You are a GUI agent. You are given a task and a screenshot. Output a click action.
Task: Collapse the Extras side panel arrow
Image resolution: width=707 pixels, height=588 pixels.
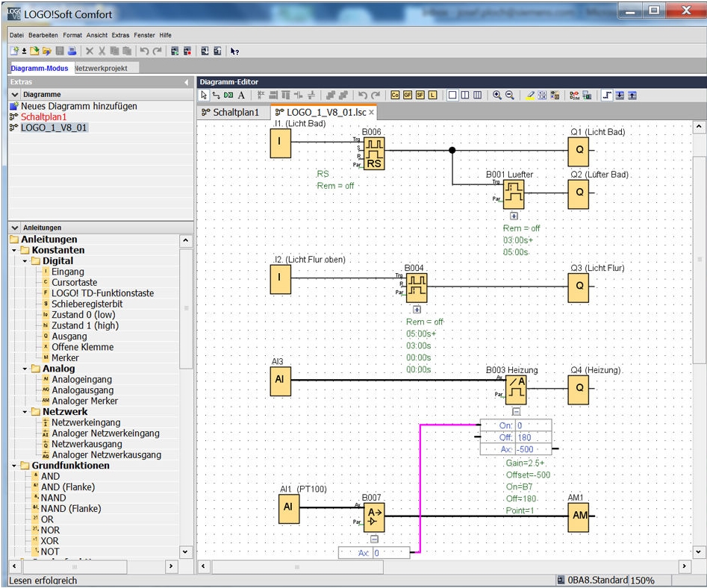click(x=187, y=82)
